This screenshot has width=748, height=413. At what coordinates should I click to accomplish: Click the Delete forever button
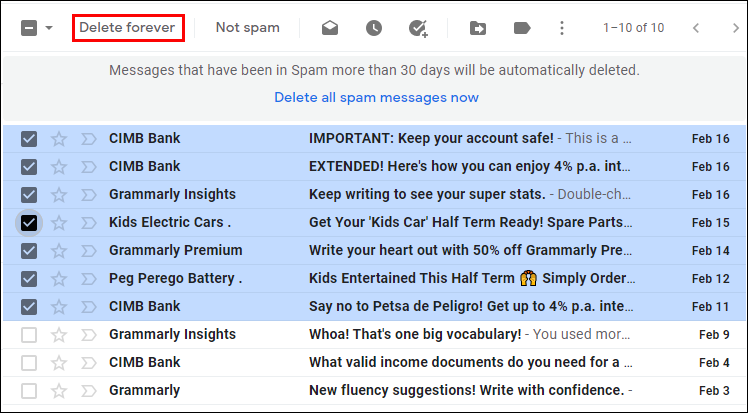click(129, 28)
